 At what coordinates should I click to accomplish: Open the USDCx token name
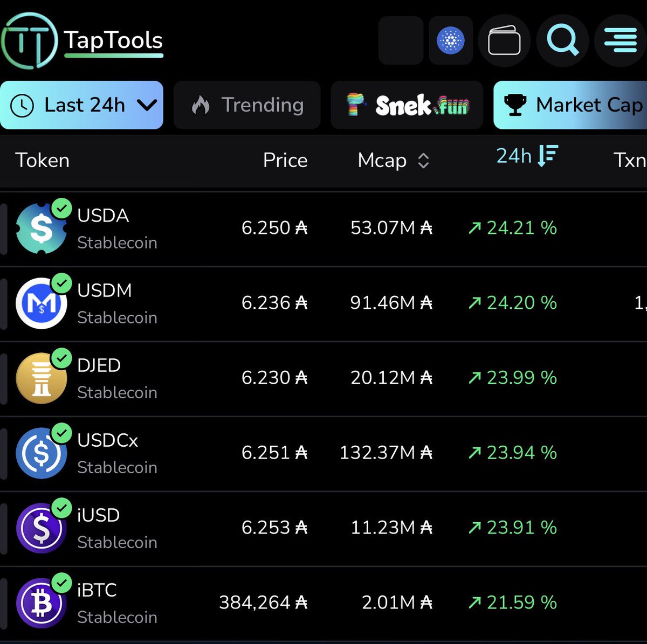click(108, 440)
